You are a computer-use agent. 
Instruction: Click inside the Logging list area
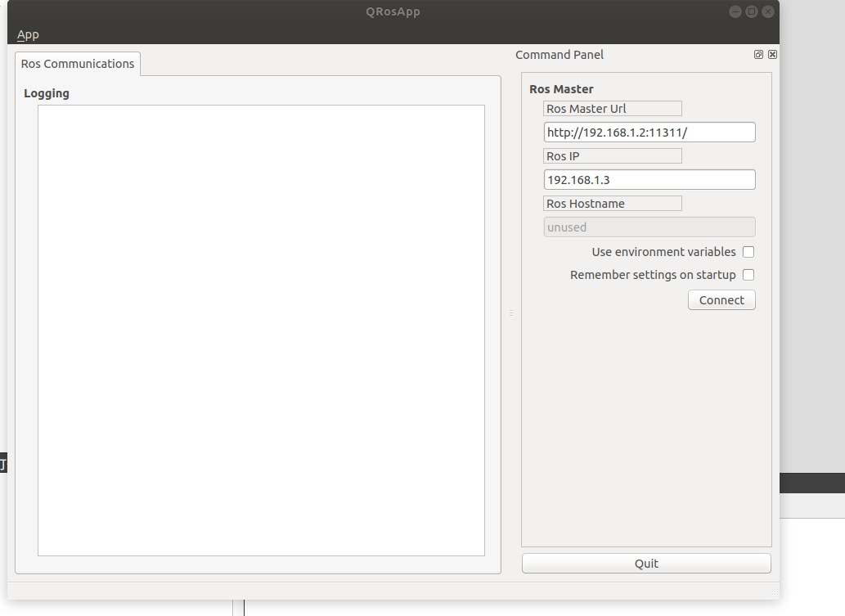pyautogui.click(x=262, y=330)
